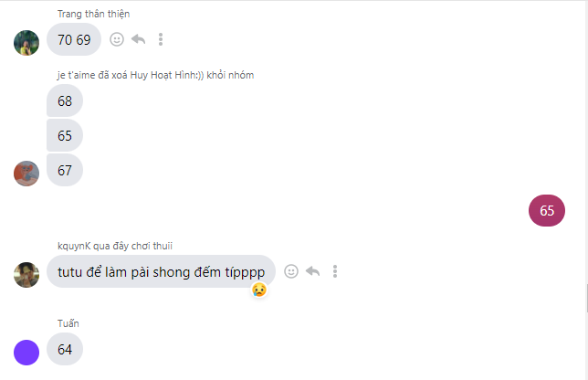Click the "Trang thân thiện" sender name
Screen dimensions: 588x380
coord(93,14)
